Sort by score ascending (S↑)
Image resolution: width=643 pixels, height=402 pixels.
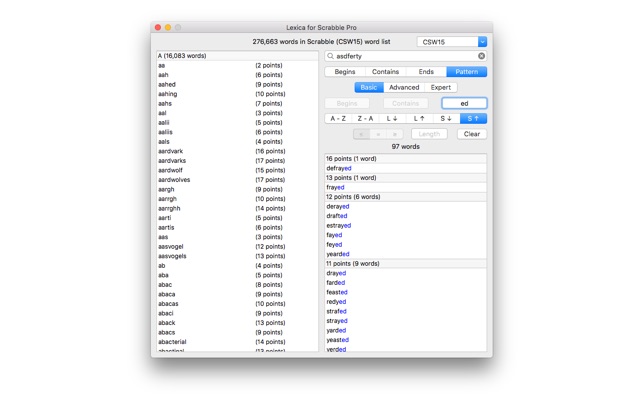473,119
